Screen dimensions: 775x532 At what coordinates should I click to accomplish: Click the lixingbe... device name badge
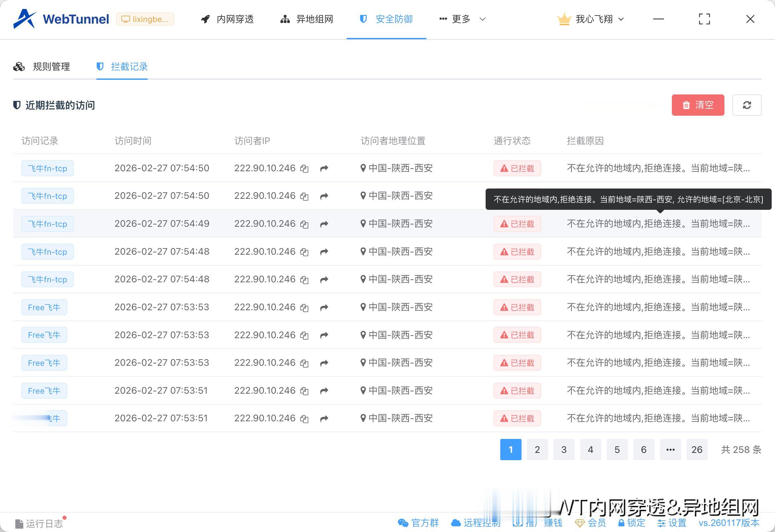[145, 19]
